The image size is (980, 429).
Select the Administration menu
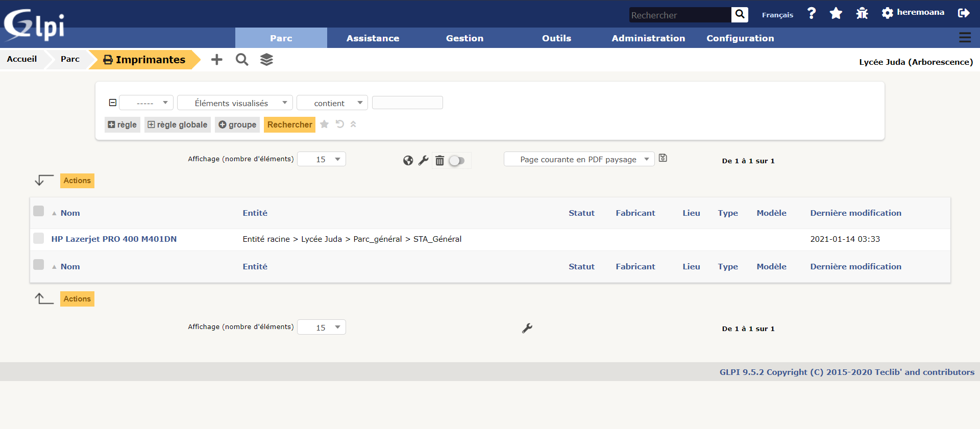[648, 38]
